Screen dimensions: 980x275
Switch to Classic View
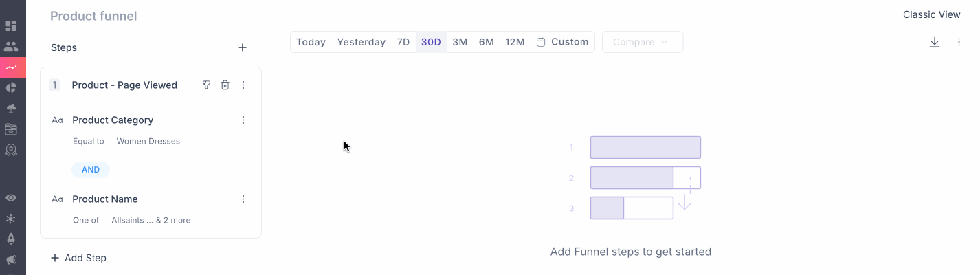[x=931, y=14]
